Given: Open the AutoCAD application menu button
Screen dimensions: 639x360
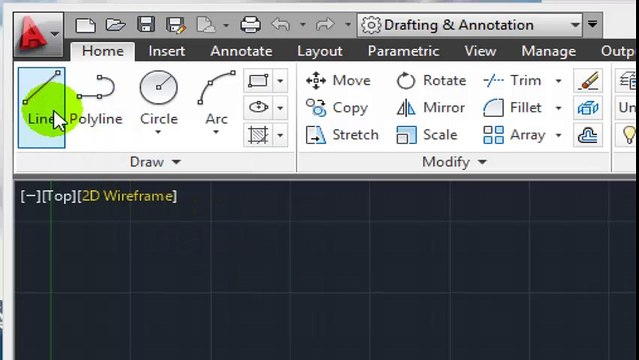Looking at the screenshot, I should [x=38, y=34].
